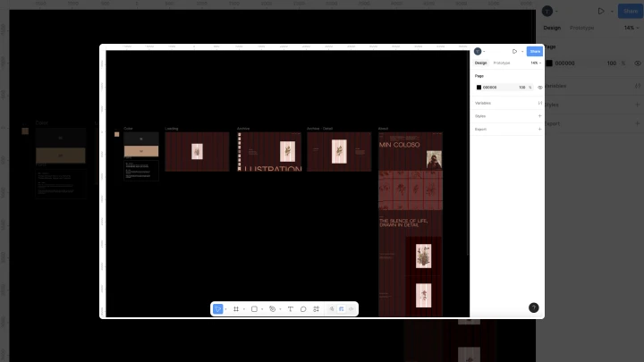The height and width of the screenshot is (362, 644).
Task: Select the Loading frame label on canvas
Action: pyautogui.click(x=172, y=129)
